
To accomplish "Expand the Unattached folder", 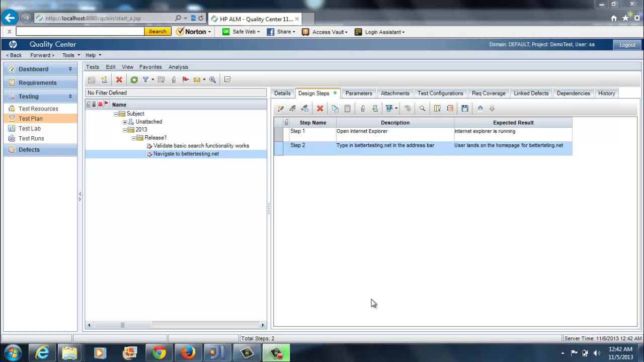I will pos(125,122).
